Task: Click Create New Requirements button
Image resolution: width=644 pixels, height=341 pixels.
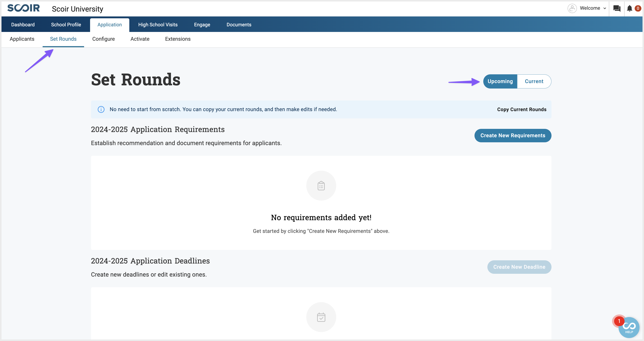Action: (513, 135)
